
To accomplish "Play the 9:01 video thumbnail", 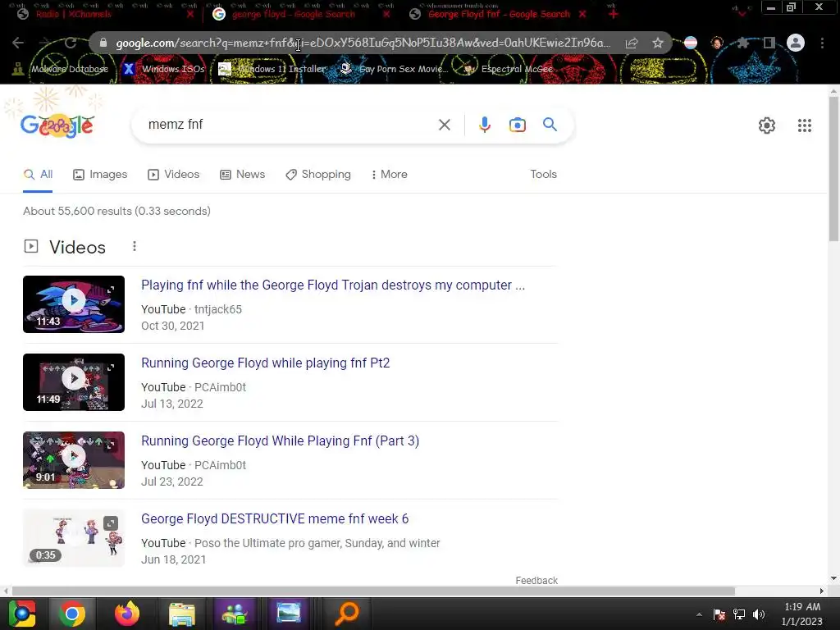I will 74,460.
